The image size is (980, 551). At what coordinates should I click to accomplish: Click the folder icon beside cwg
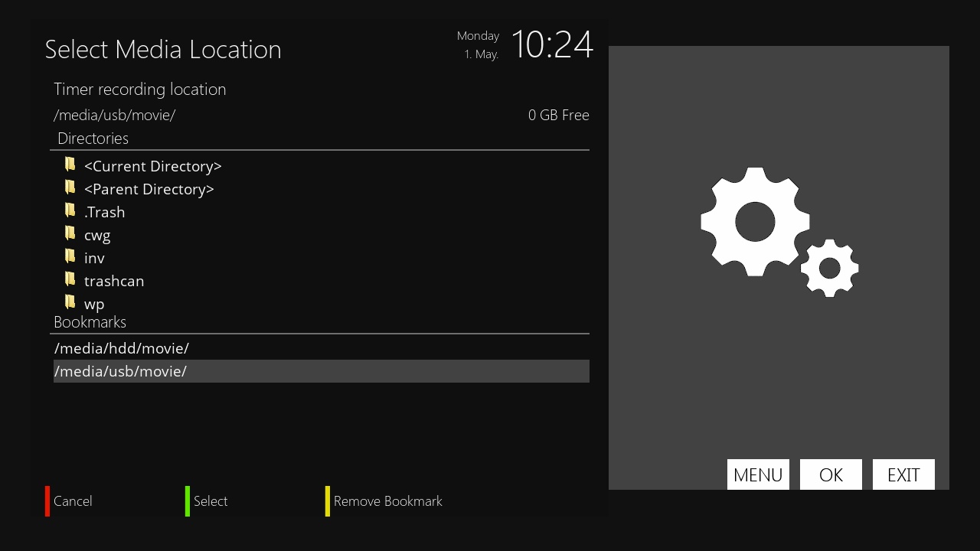click(70, 233)
